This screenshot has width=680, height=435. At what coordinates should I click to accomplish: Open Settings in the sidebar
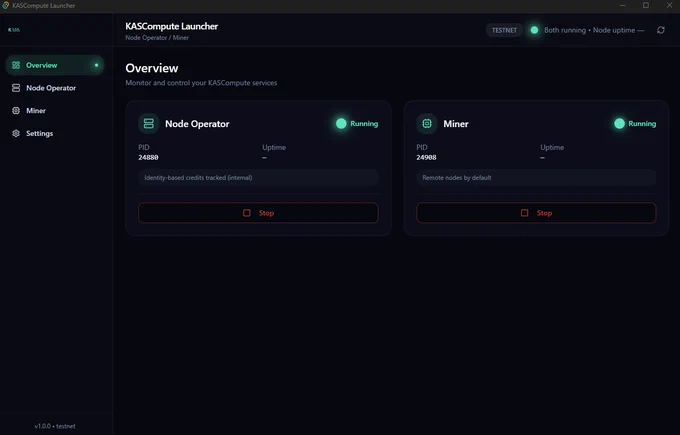pyautogui.click(x=55, y=134)
